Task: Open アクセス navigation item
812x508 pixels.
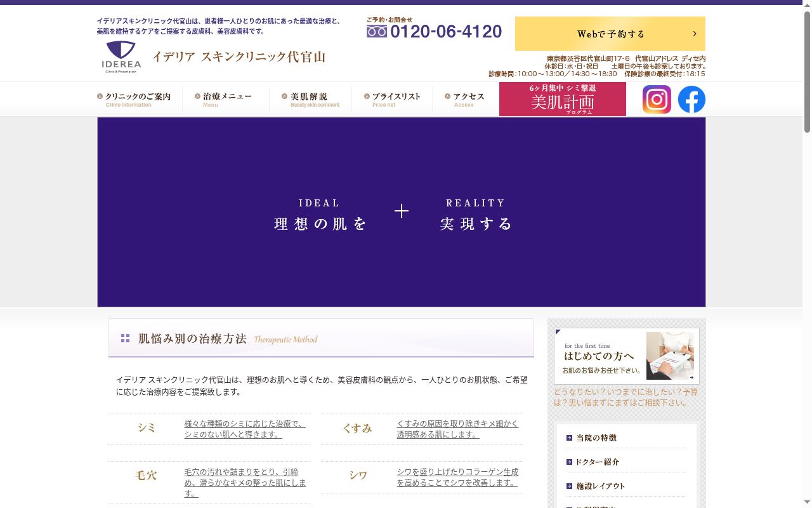Action: (x=464, y=99)
